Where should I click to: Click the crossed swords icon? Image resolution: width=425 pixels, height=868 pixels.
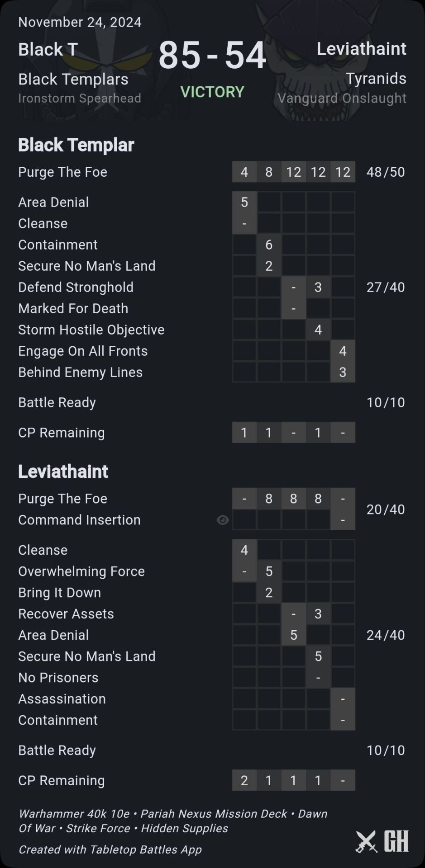point(366,841)
